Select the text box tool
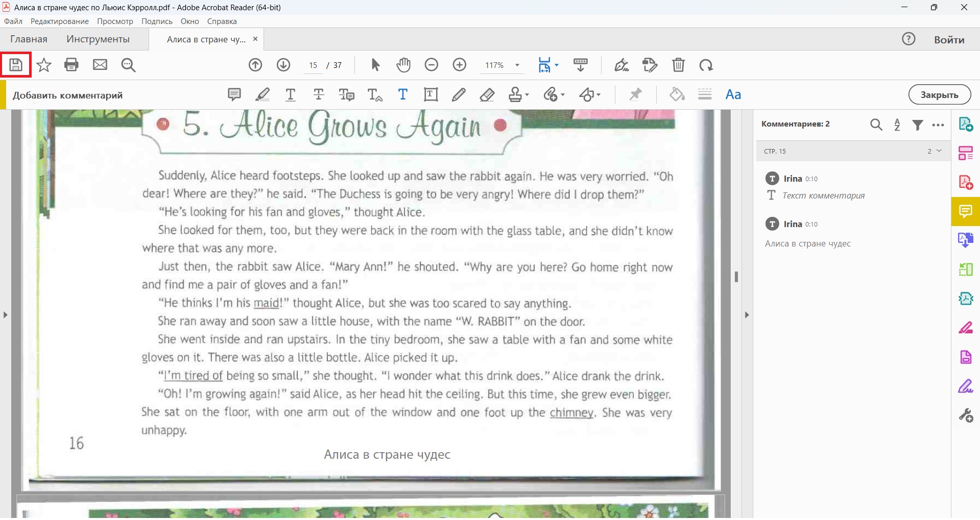This screenshot has height=520, width=980. [431, 94]
